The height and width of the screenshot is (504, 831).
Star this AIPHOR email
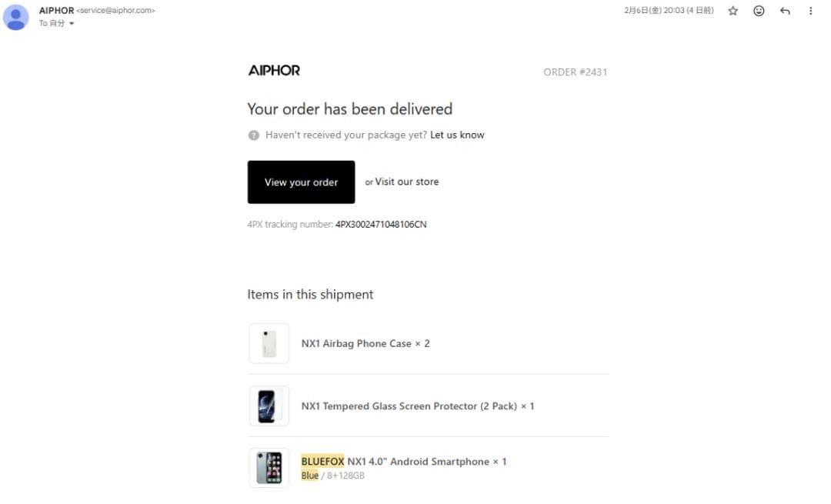[x=733, y=11]
